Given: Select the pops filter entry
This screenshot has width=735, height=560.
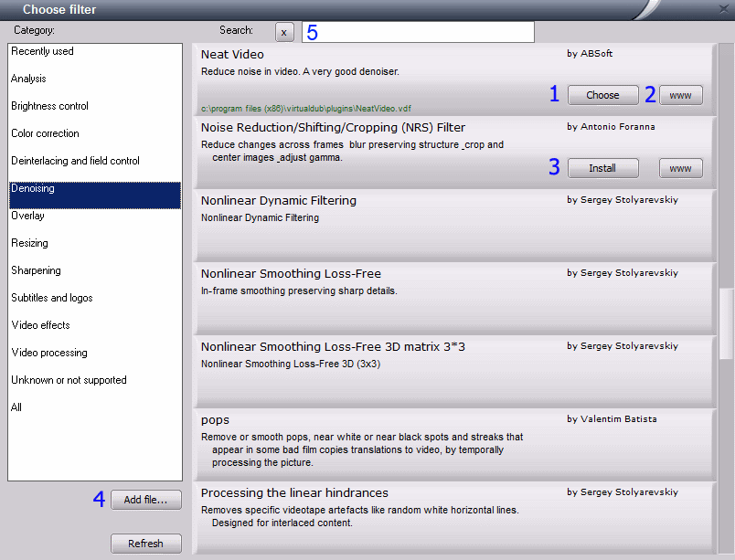Looking at the screenshot, I should (x=456, y=445).
